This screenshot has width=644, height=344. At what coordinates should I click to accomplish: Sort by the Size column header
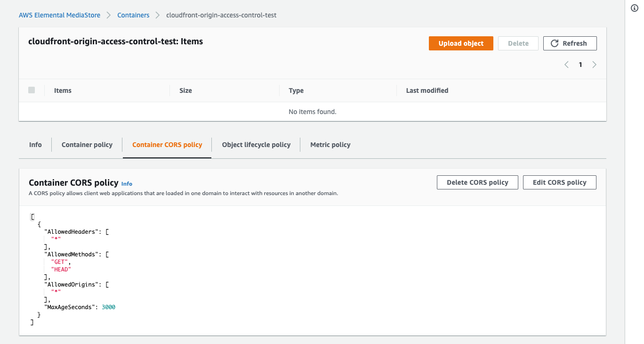point(185,90)
